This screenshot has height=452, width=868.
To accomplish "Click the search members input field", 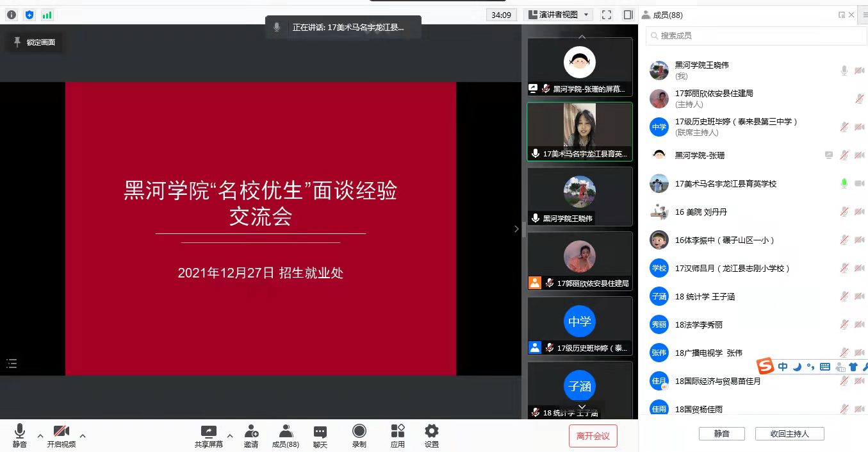I will pyautogui.click(x=756, y=36).
